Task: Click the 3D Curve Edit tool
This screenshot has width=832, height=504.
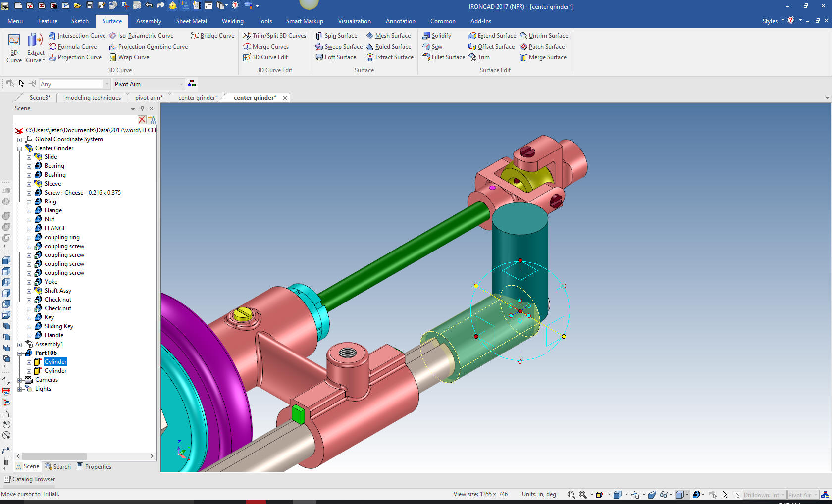Action: [x=265, y=57]
